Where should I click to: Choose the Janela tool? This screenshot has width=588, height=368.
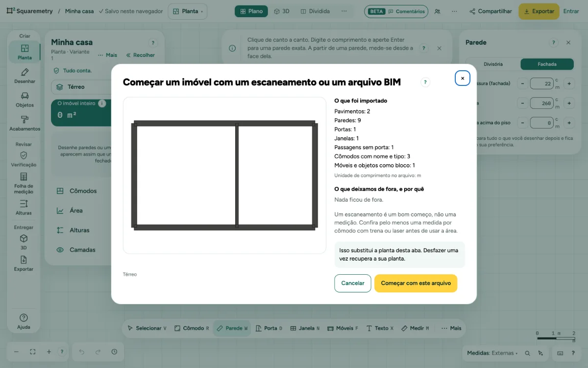tap(305, 328)
